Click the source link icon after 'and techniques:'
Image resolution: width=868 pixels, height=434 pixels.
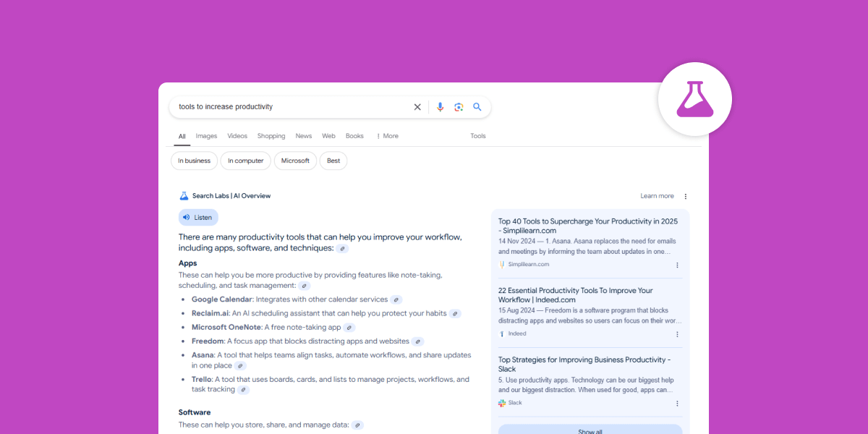pyautogui.click(x=342, y=248)
